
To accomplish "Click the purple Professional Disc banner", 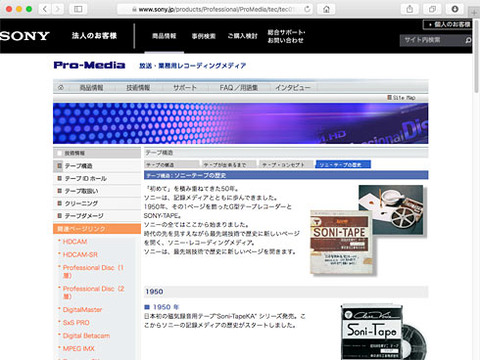I will (240, 123).
